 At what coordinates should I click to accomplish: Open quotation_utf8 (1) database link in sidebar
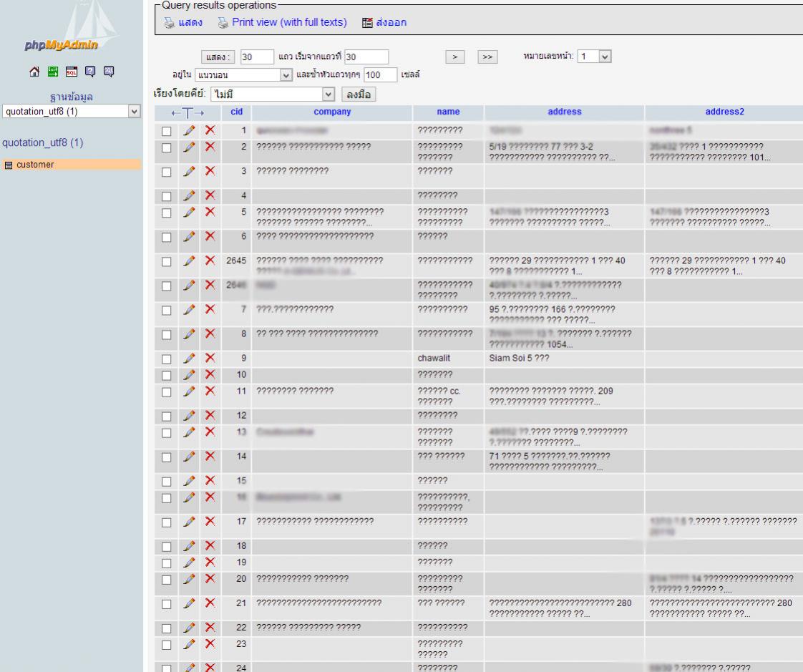click(x=42, y=143)
